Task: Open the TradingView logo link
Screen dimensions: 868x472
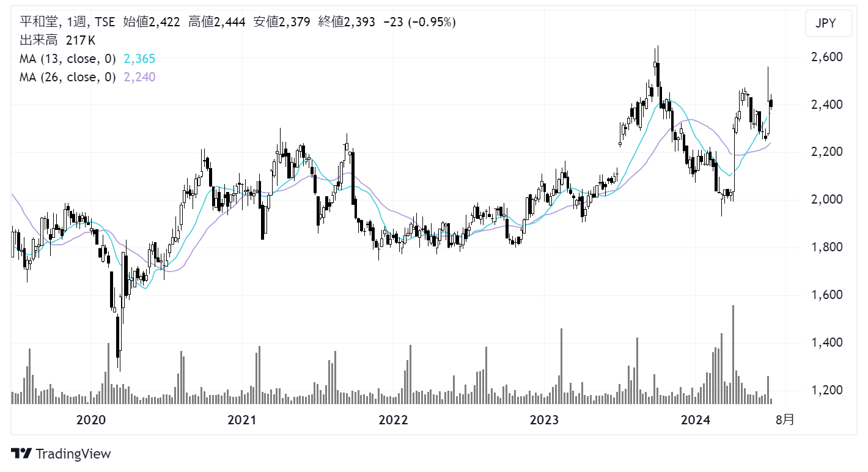Action: pos(61,454)
